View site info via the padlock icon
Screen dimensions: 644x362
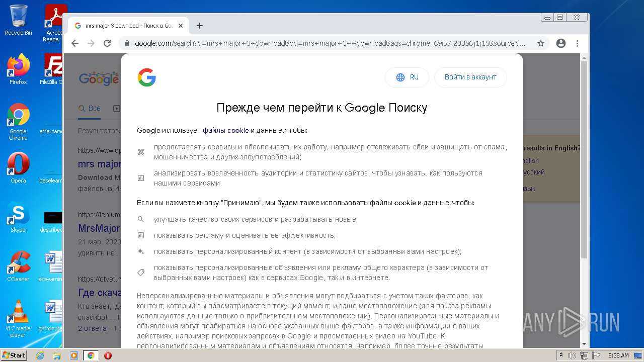[x=127, y=43]
